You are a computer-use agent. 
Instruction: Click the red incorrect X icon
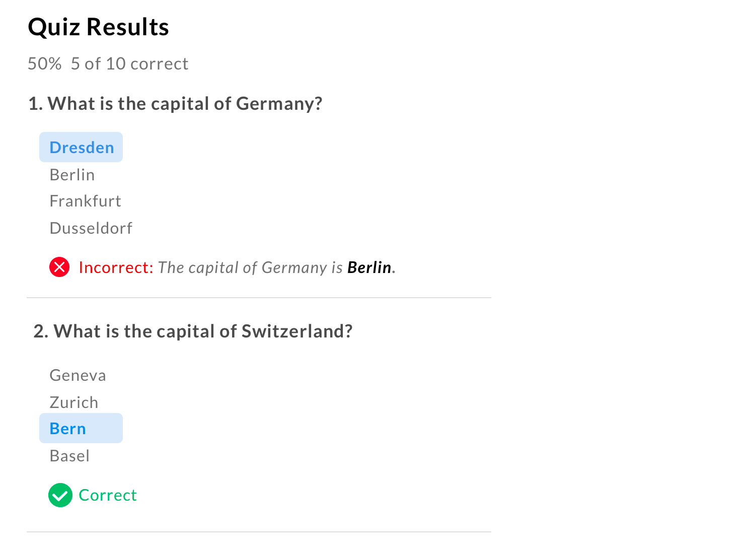coord(59,267)
